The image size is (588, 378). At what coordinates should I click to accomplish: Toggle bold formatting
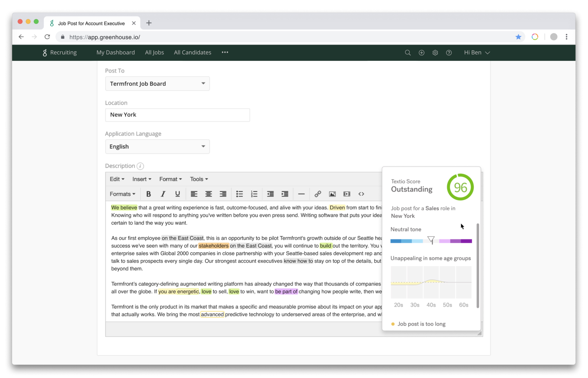pos(148,194)
